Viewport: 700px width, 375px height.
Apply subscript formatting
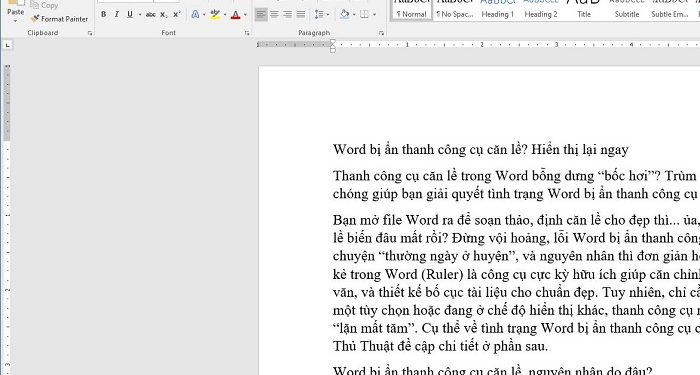[164, 14]
